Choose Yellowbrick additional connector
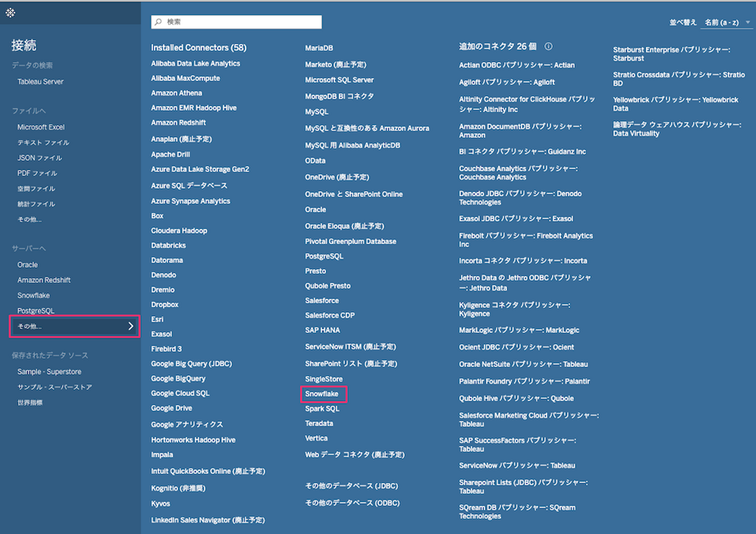This screenshot has width=756, height=534. coord(676,104)
